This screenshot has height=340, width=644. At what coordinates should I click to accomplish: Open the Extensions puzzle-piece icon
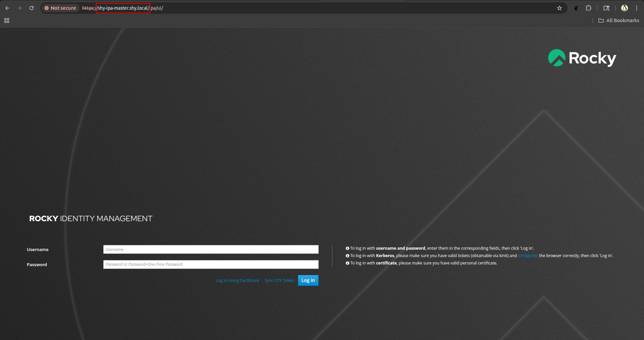tap(589, 8)
